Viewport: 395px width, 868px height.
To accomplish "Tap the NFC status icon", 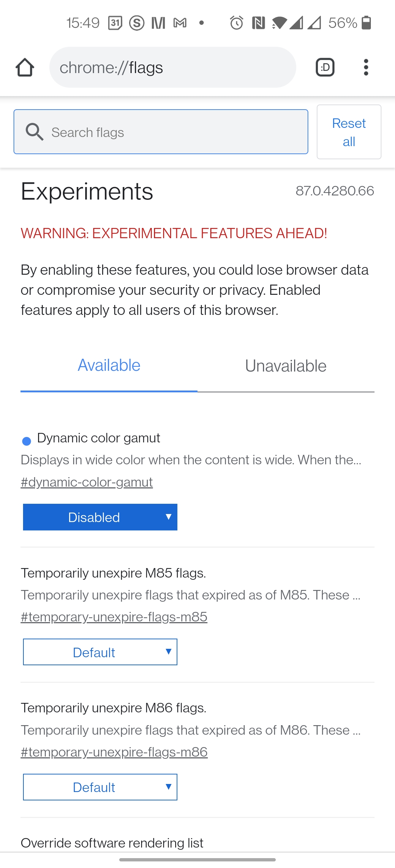I will (259, 23).
